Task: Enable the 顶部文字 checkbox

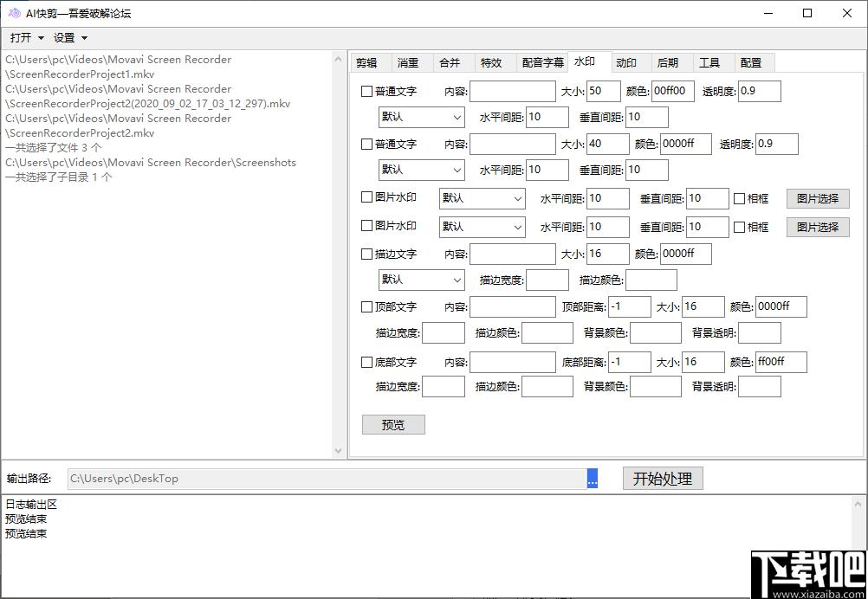Action: (366, 306)
